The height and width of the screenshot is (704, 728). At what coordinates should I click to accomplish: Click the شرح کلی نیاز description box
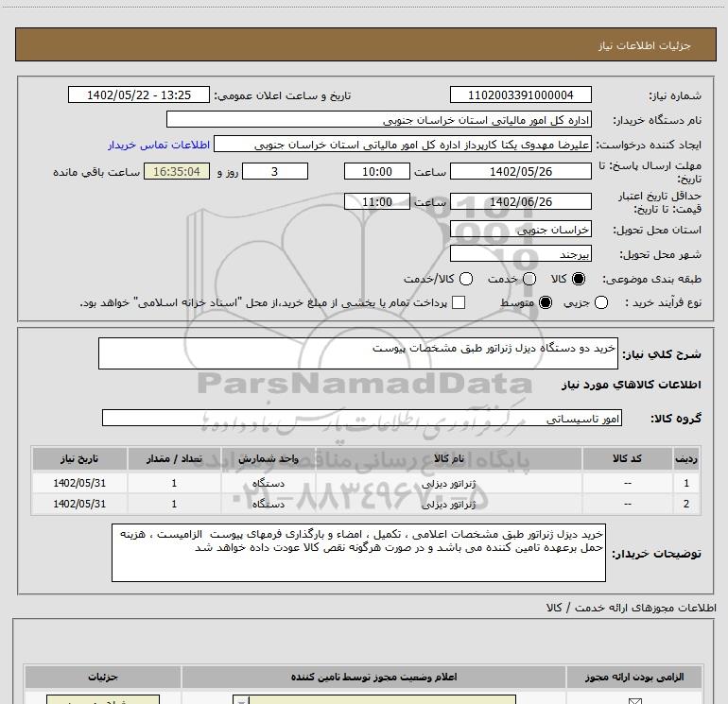(358, 353)
